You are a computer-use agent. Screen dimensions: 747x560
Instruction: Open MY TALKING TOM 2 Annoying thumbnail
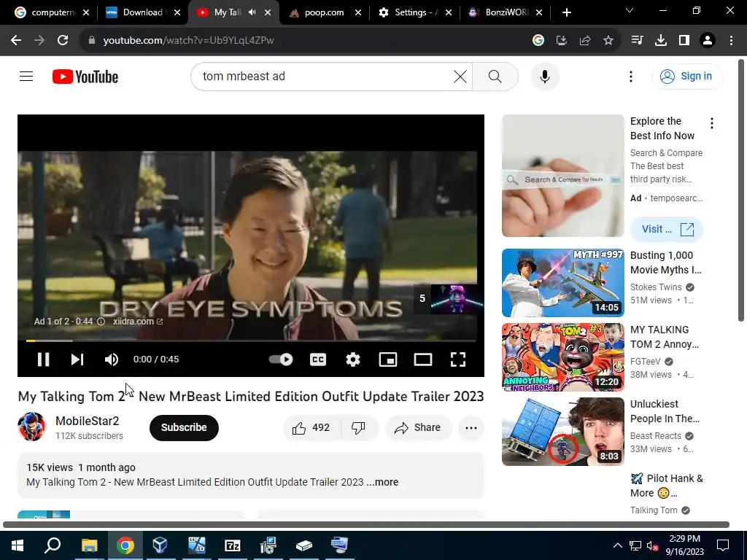click(562, 357)
